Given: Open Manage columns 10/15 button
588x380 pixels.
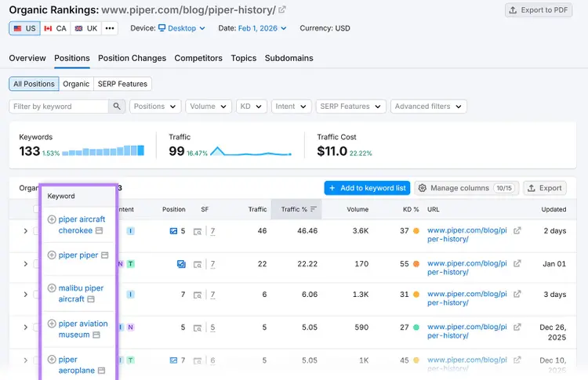Looking at the screenshot, I should click(x=466, y=188).
